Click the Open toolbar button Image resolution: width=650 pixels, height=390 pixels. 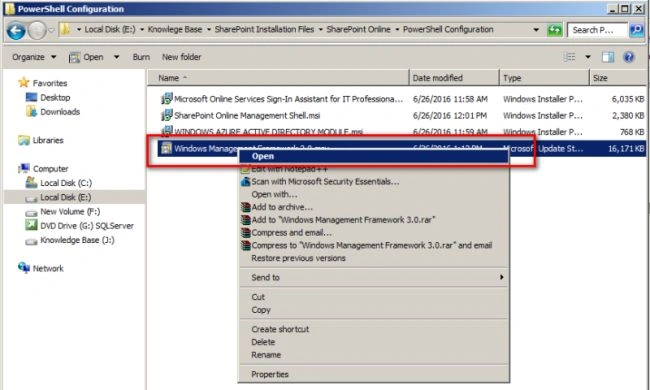[x=86, y=57]
